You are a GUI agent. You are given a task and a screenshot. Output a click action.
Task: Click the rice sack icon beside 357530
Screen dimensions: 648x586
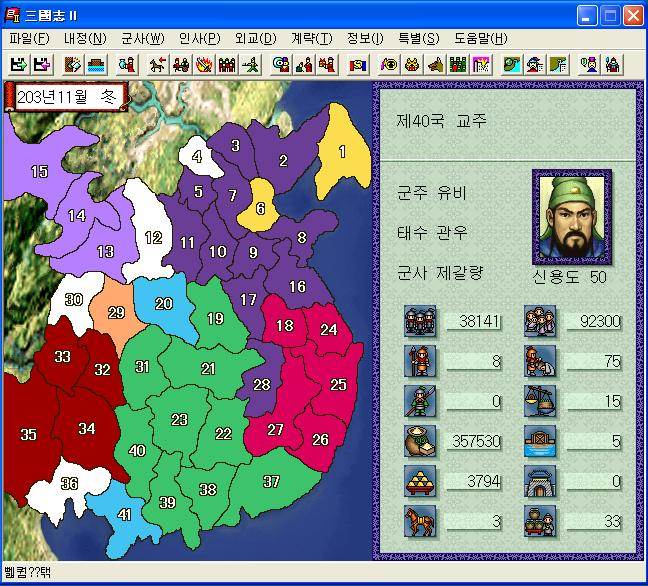pyautogui.click(x=420, y=441)
